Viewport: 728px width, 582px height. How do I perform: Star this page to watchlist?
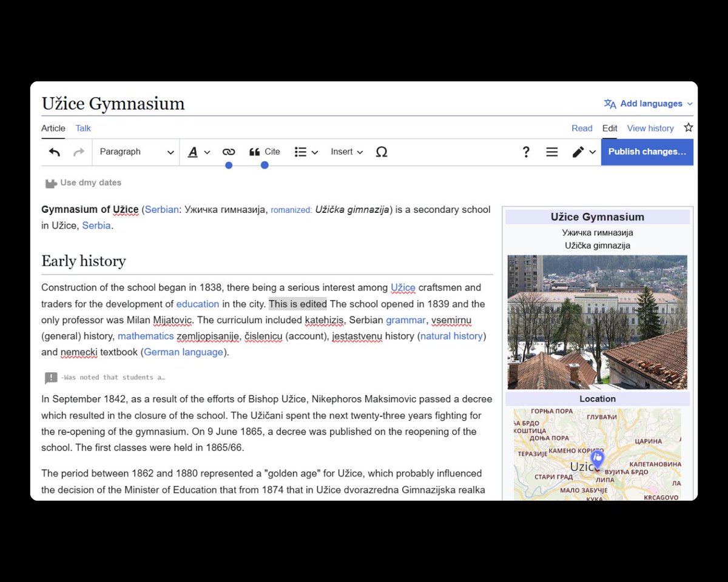tap(689, 128)
